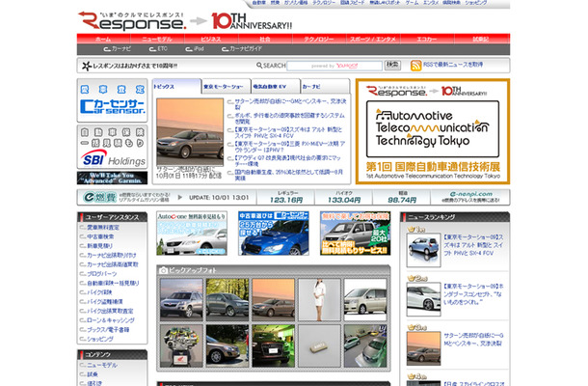Screen dimensions: 588x386
Task: Switch to the 東京モーターショー tab
Action: (x=227, y=86)
